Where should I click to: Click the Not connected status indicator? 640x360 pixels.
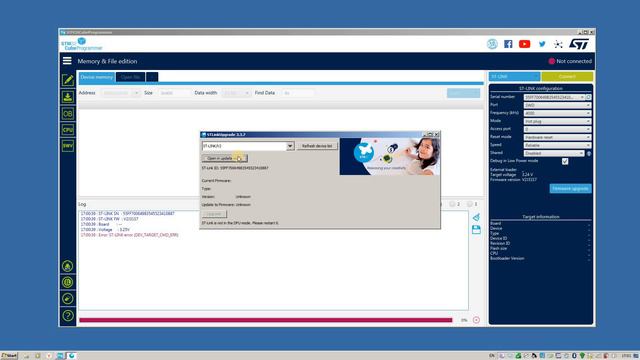pos(570,61)
